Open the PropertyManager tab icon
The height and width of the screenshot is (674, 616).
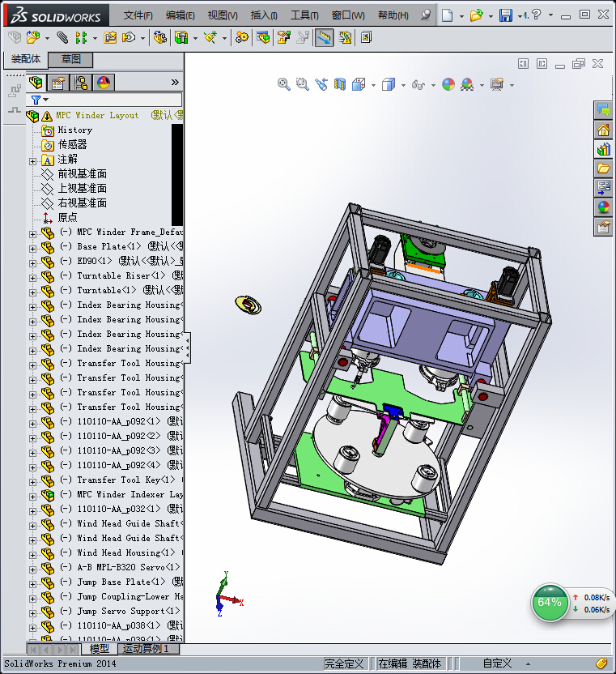click(x=58, y=82)
